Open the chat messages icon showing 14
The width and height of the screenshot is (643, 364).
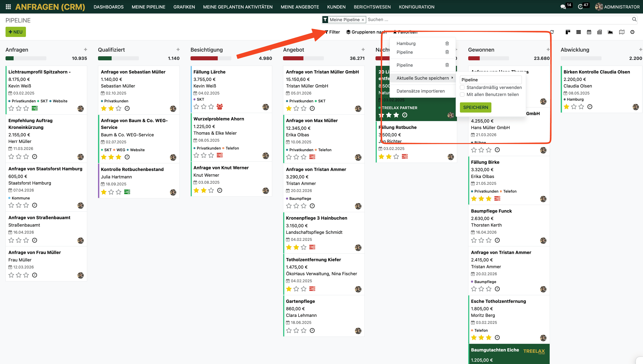[563, 7]
